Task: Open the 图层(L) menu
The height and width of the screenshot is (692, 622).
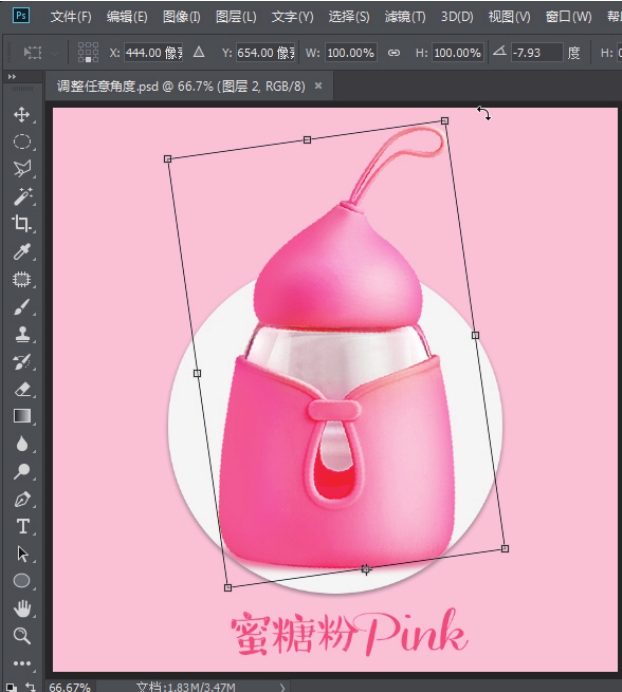Action: (236, 17)
